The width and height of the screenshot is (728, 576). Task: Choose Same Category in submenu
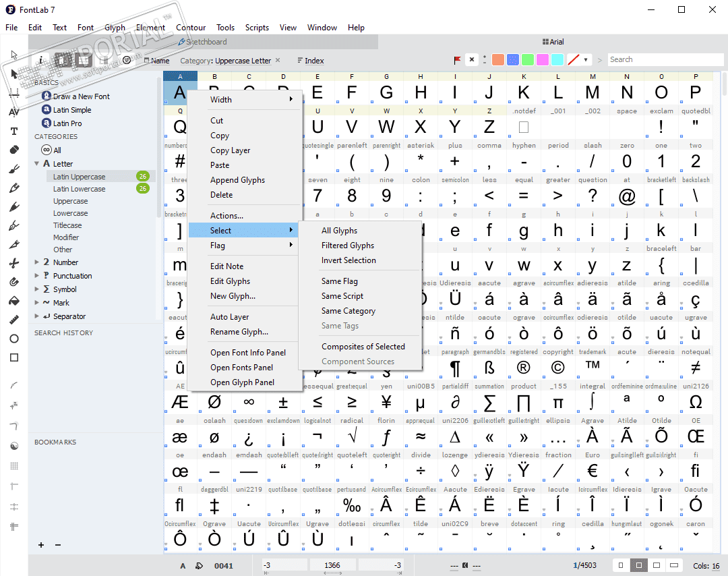(360, 311)
